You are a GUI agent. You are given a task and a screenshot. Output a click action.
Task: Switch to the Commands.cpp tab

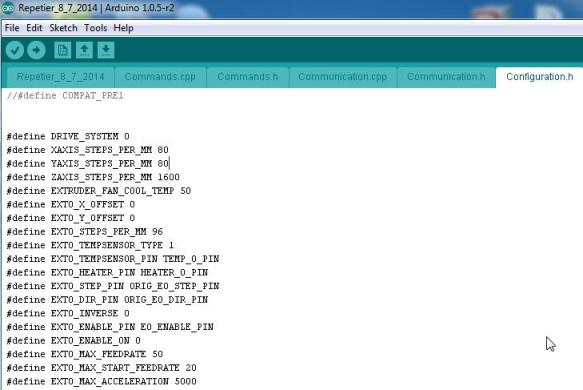click(160, 77)
